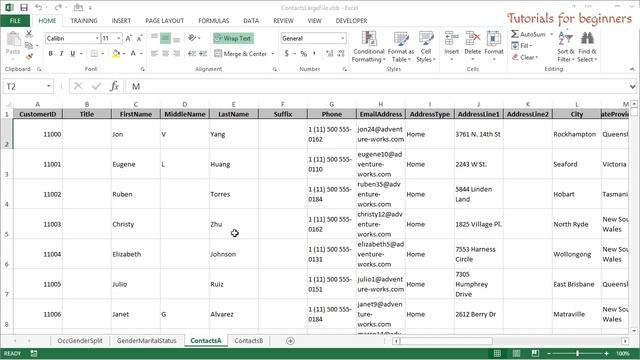
Task: Open Cell Styles gallery
Action: [x=426, y=47]
